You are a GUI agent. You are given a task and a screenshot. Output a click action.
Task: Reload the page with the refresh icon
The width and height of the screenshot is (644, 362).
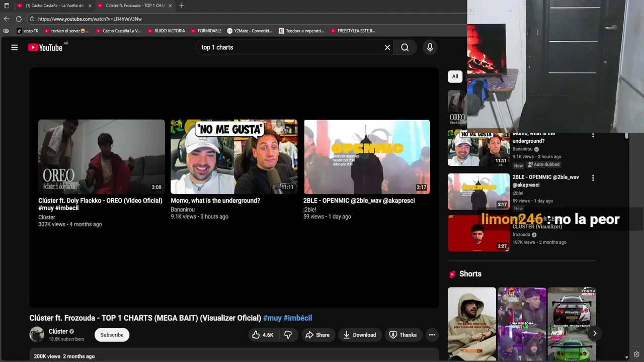[x=19, y=19]
